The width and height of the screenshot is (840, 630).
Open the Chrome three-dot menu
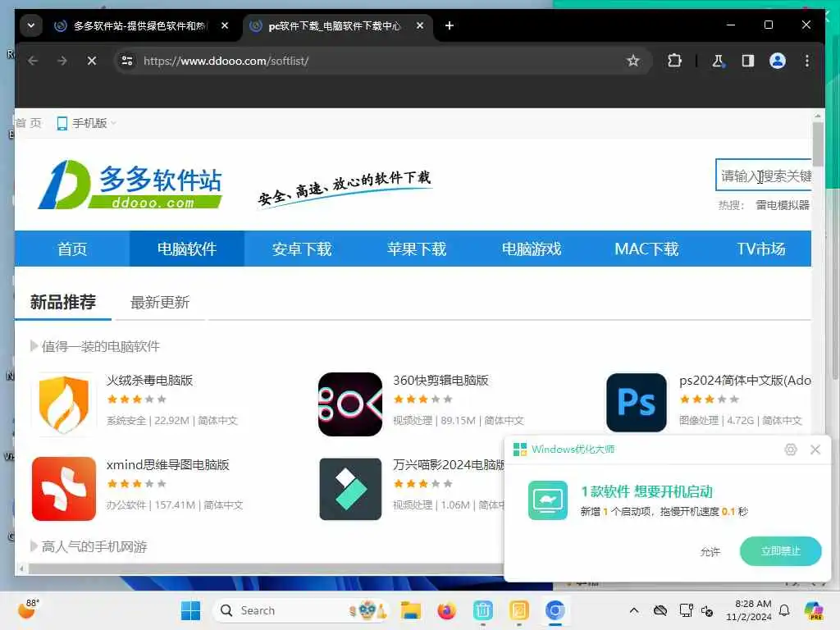(807, 61)
